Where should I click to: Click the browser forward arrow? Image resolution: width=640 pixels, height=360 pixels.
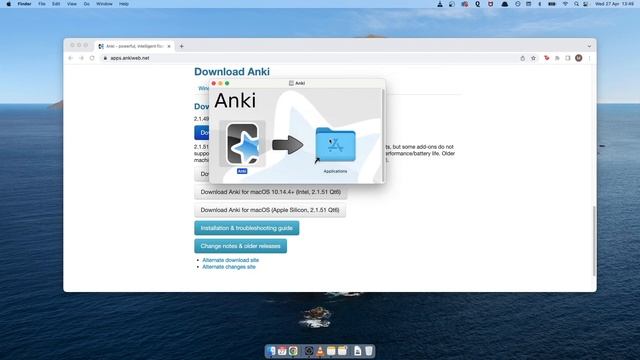pos(81,58)
